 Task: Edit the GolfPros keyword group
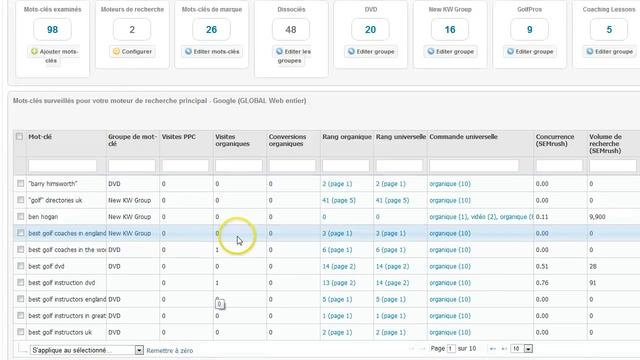click(530, 51)
